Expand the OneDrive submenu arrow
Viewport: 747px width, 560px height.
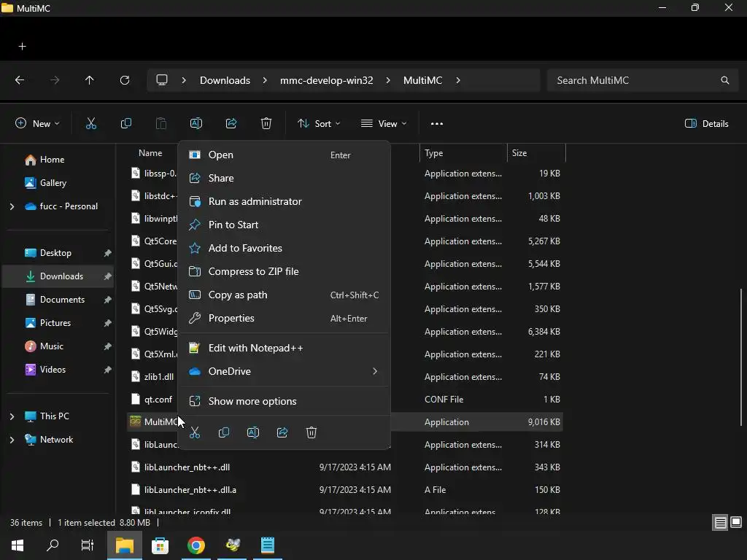tap(375, 371)
